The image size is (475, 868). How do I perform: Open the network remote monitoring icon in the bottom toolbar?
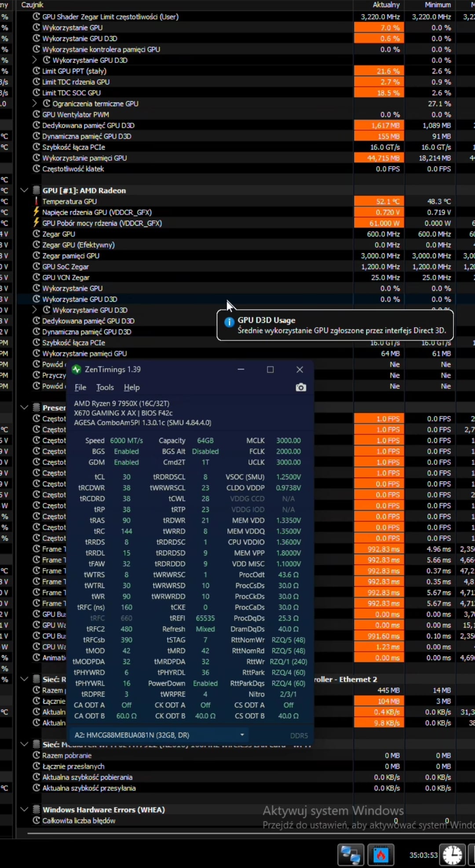(x=351, y=855)
